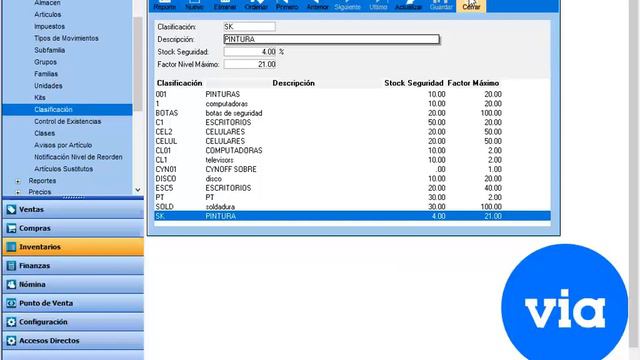Select Kits in the tree
The height and width of the screenshot is (360, 640).
point(40,98)
